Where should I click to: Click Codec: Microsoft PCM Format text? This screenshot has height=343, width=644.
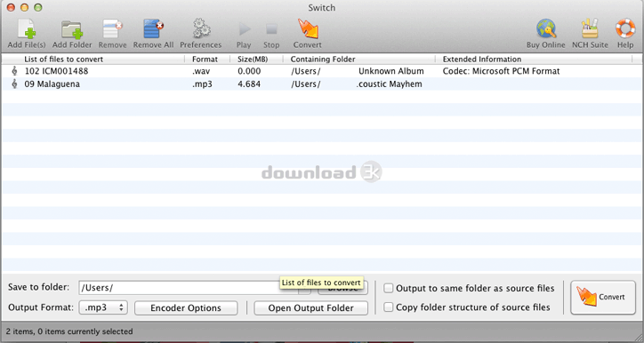(501, 71)
